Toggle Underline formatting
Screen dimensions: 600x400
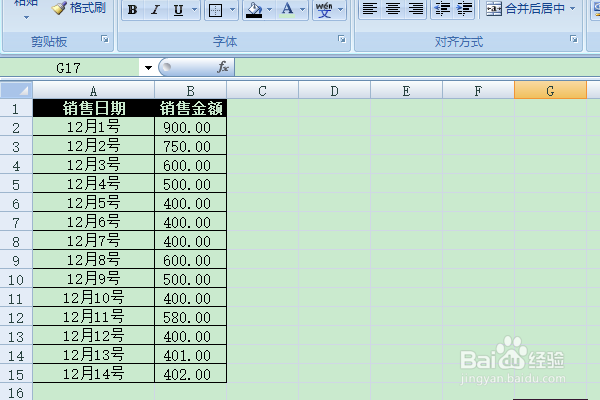[178, 10]
